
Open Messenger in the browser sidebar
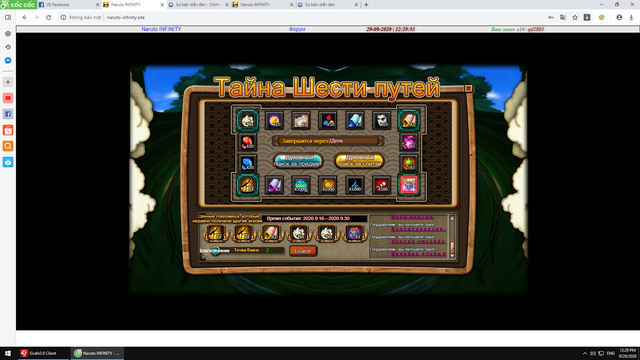coord(8,60)
